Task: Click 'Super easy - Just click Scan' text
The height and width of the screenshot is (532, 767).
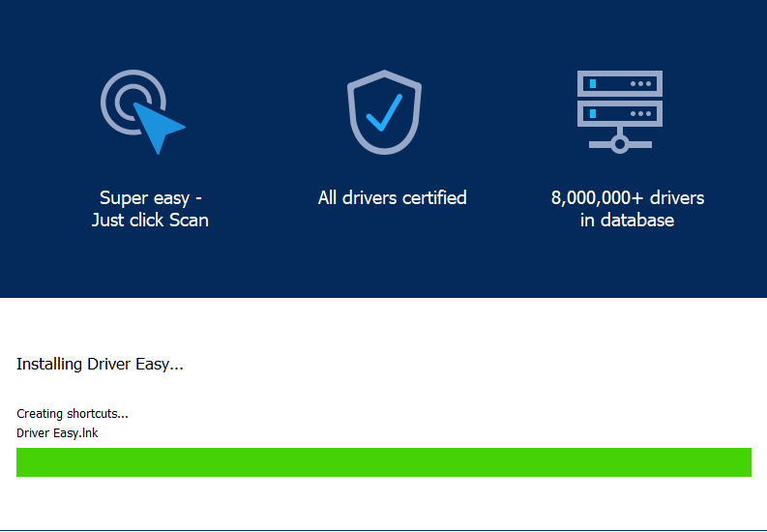Action: [150, 209]
